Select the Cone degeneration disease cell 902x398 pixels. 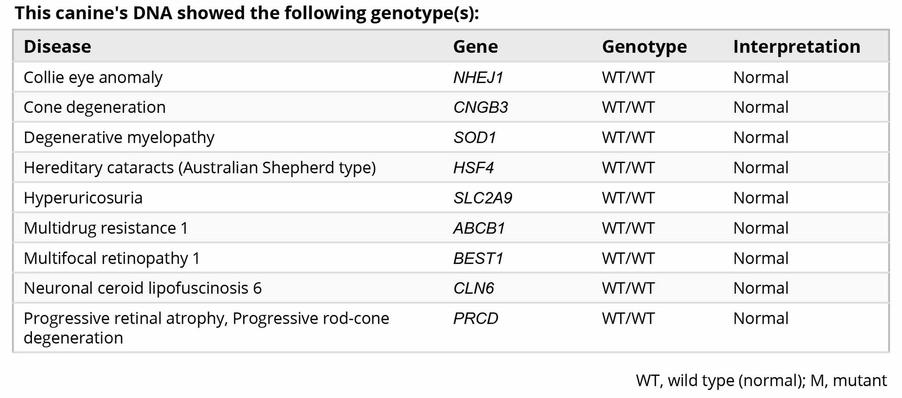(94, 108)
